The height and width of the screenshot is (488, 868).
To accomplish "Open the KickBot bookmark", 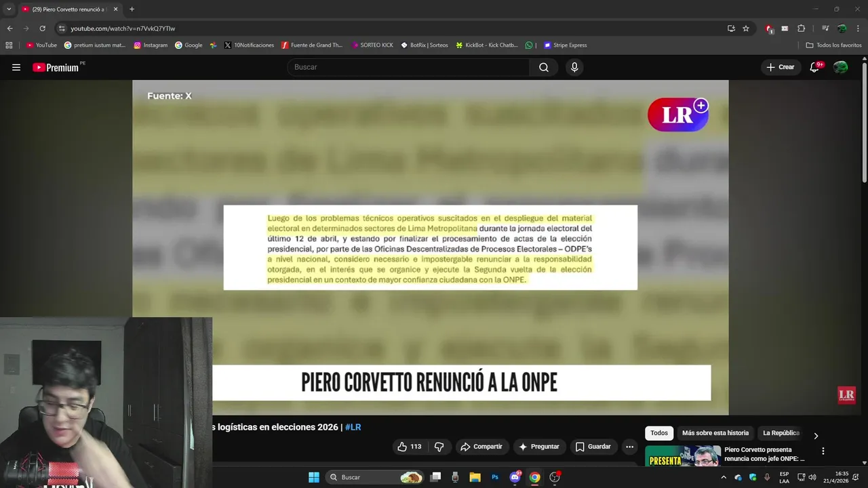I will click(487, 45).
